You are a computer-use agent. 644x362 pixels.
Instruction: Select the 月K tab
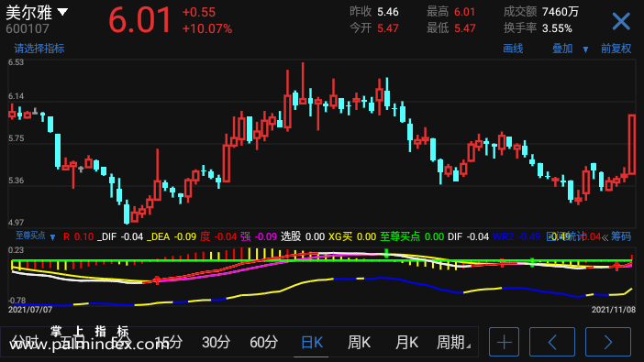[406, 342]
